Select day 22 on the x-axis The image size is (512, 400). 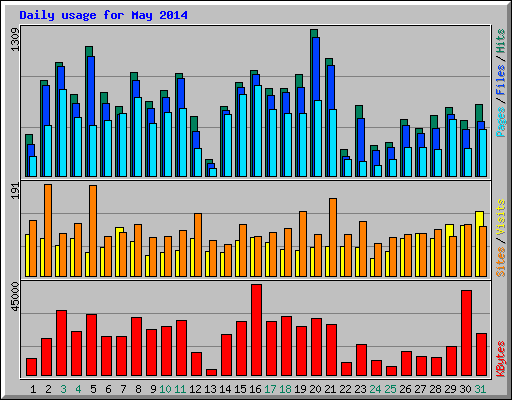[x=345, y=389]
